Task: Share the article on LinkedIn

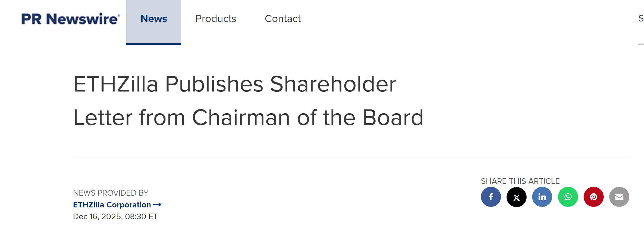Action: pos(542,197)
